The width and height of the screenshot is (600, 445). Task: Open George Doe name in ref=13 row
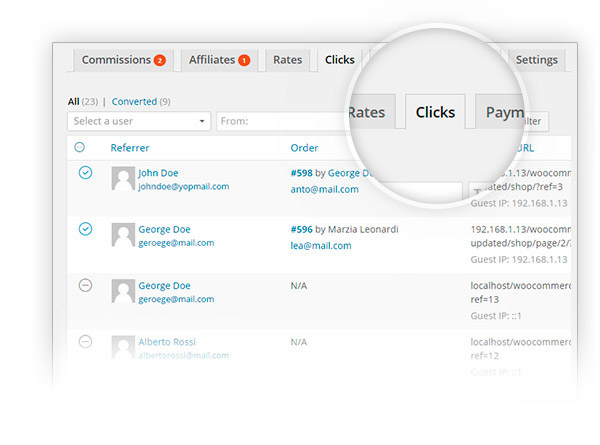click(164, 285)
